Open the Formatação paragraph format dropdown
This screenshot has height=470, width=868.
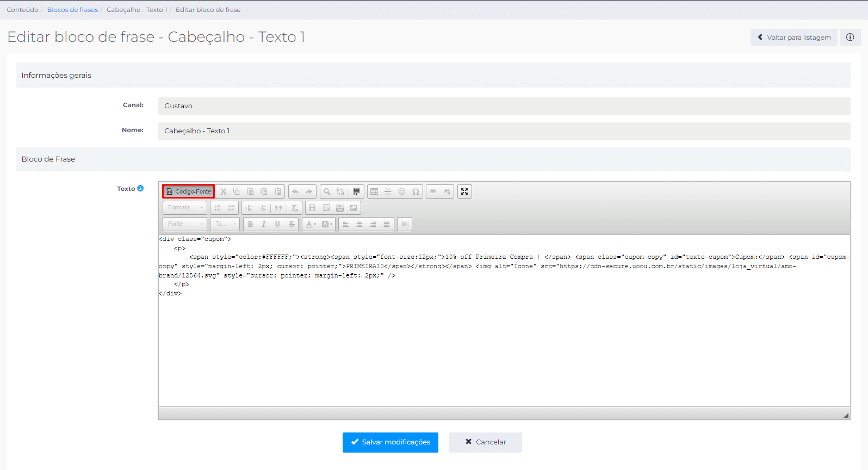[185, 208]
